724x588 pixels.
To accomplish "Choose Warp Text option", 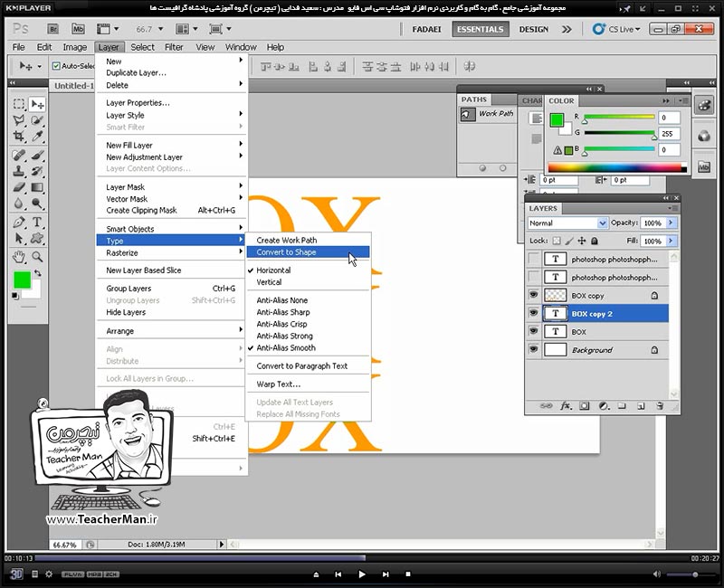I will [308, 384].
